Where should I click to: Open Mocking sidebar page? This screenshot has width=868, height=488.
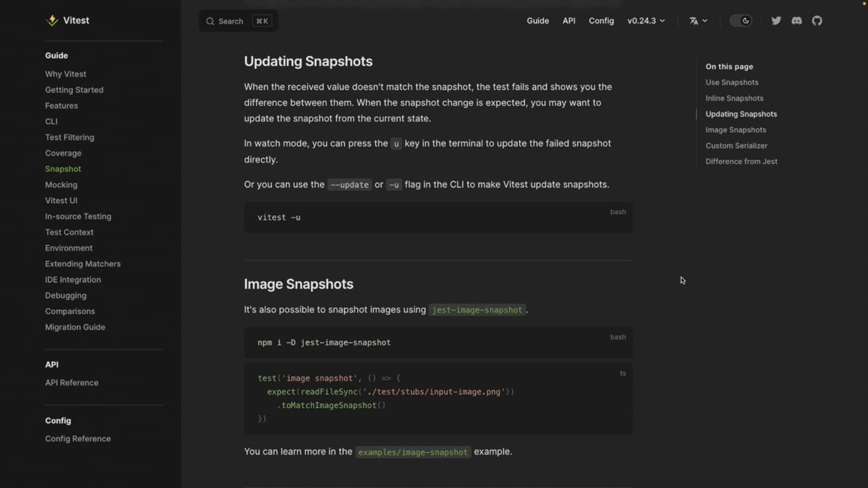click(61, 184)
